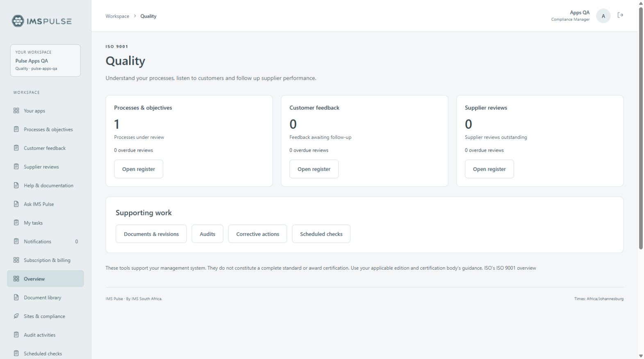Click the Quality breadcrumb text
644x359 pixels.
click(x=148, y=16)
